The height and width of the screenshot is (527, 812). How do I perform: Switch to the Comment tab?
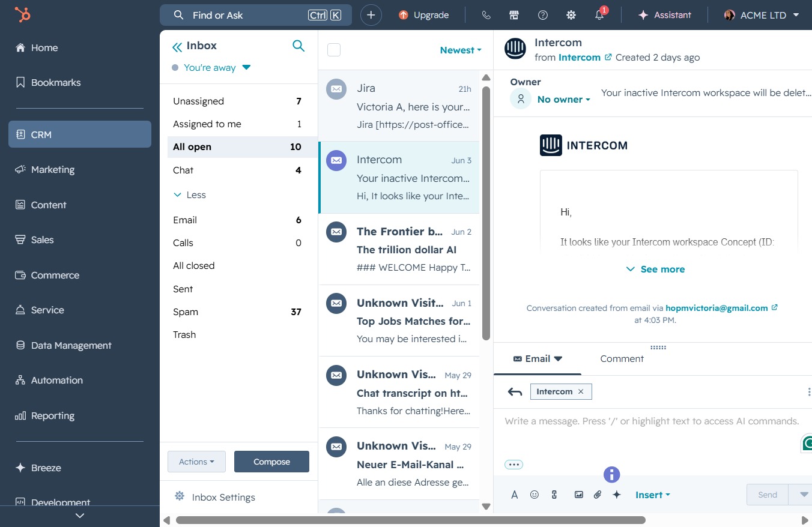tap(622, 359)
